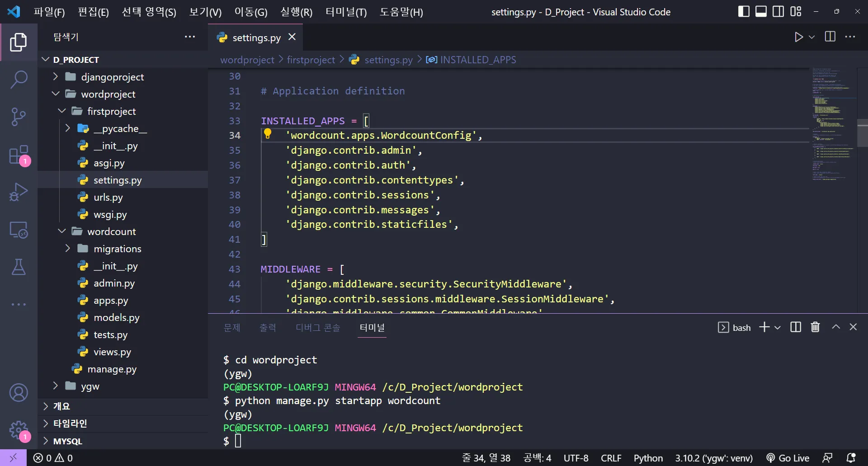This screenshot has width=868, height=466.
Task: Open the Search view in activity bar
Action: coord(19,80)
